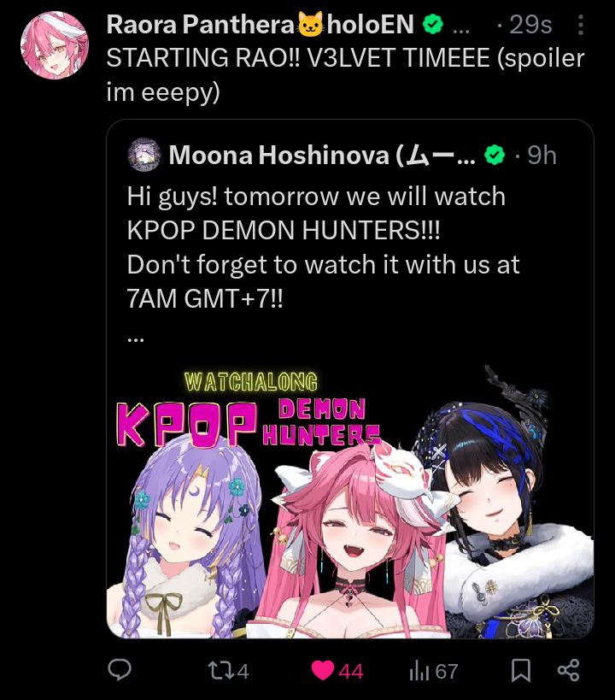Open the reply comment bubble icon
This screenshot has height=700, width=615.
120,669
